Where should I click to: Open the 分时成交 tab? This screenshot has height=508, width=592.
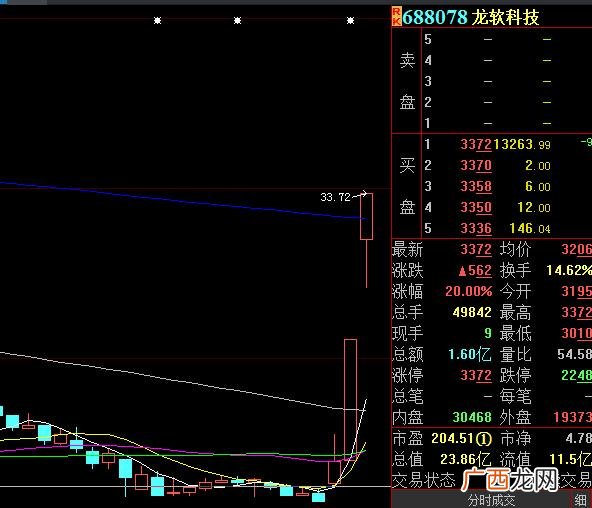(x=491, y=500)
